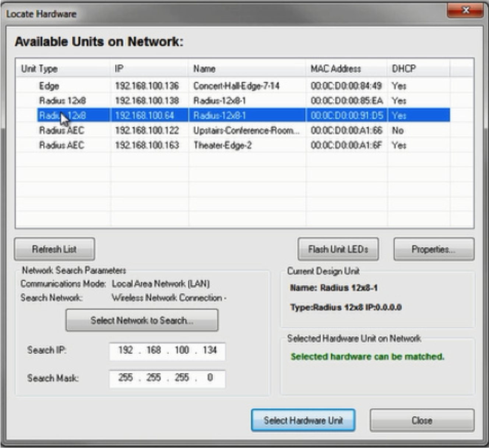489x448 pixels.
Task: Click Select Network to Search button
Action: pos(142,320)
